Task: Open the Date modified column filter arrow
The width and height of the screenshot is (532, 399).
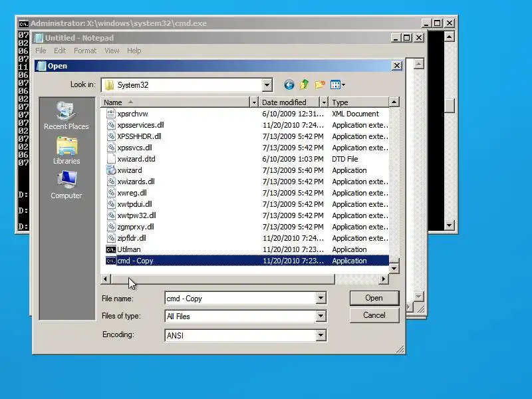Action: (x=324, y=102)
